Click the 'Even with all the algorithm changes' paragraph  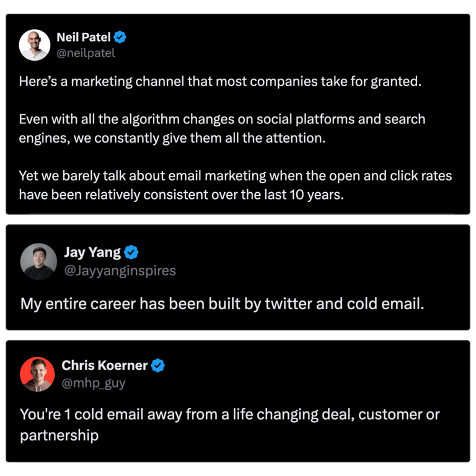tap(222, 128)
